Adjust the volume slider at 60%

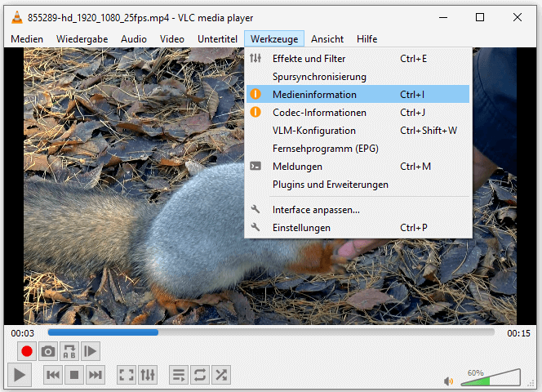pyautogui.click(x=491, y=377)
